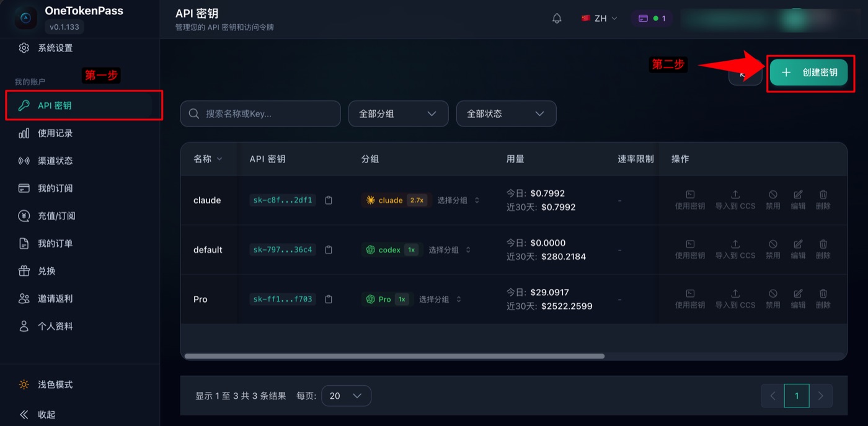Select page 1 in pagination

(797, 396)
